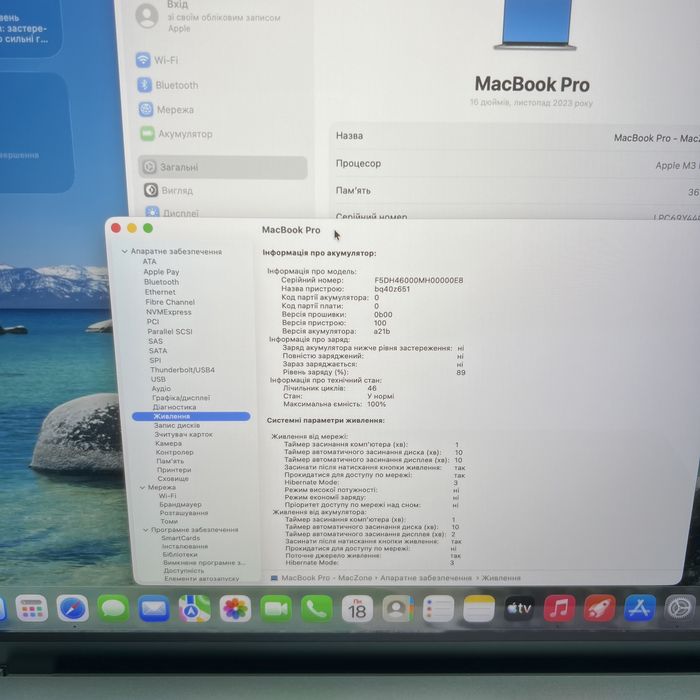Select Зчитувач карток in the hardware tree
The width and height of the screenshot is (700, 700).
[183, 434]
